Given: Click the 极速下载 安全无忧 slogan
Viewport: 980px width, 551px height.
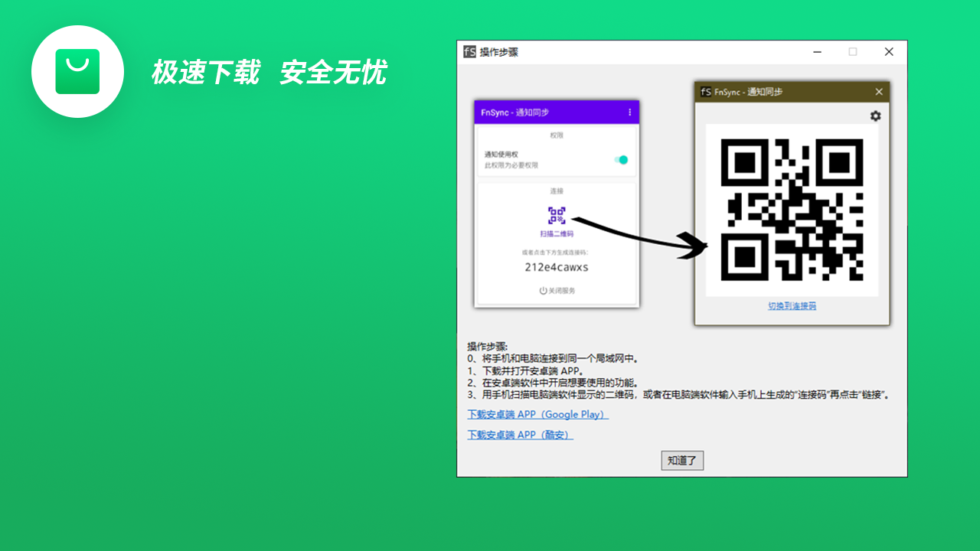Looking at the screenshot, I should (269, 73).
